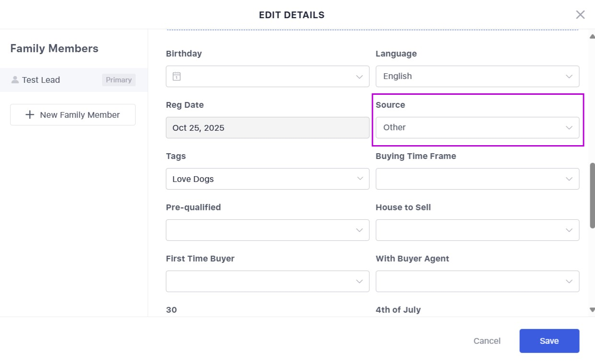This screenshot has height=364, width=595.
Task: Select Test Lead in Family Members list
Action: (41, 80)
